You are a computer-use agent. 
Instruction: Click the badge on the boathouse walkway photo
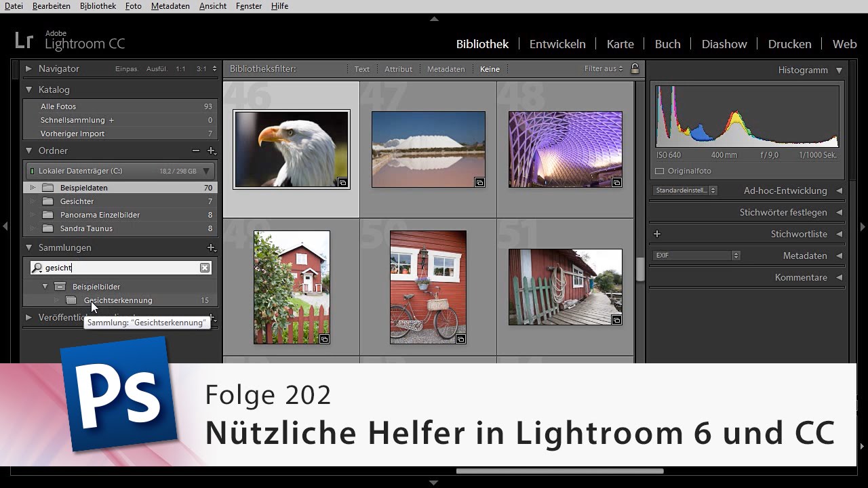[616, 320]
